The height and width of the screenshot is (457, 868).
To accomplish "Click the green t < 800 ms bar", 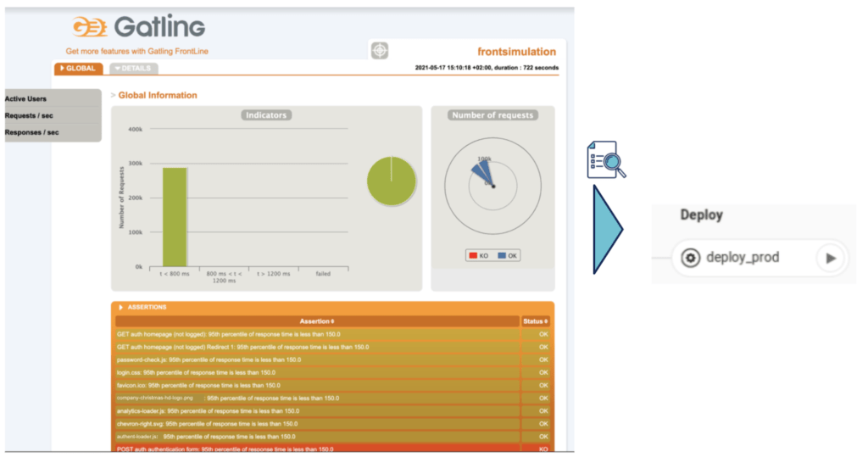I will [x=175, y=217].
